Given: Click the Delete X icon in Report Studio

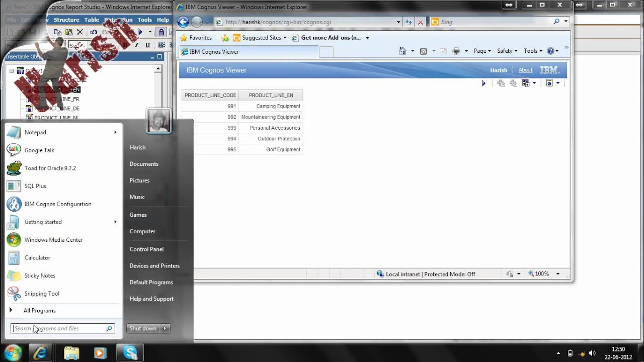Looking at the screenshot, I should pyautogui.click(x=79, y=32).
